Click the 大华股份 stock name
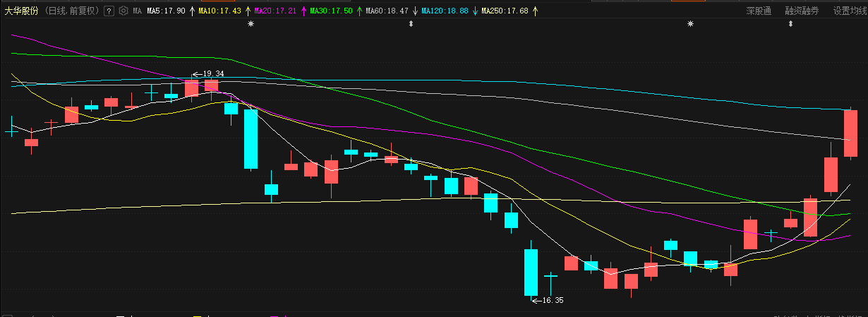The image size is (868, 317). tap(22, 11)
